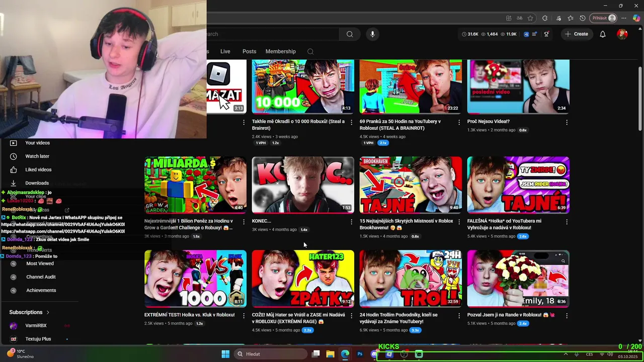Open the Textuju Plus subscription channel

[38, 339]
